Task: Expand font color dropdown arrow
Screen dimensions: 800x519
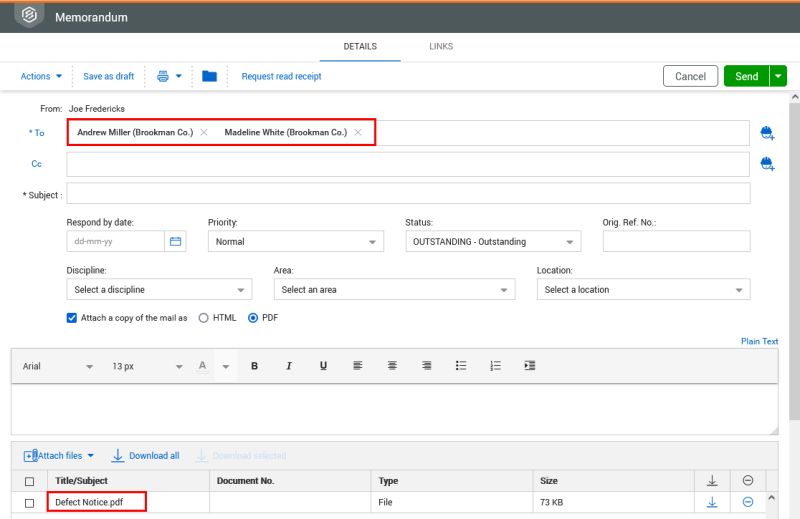Action: [226, 366]
